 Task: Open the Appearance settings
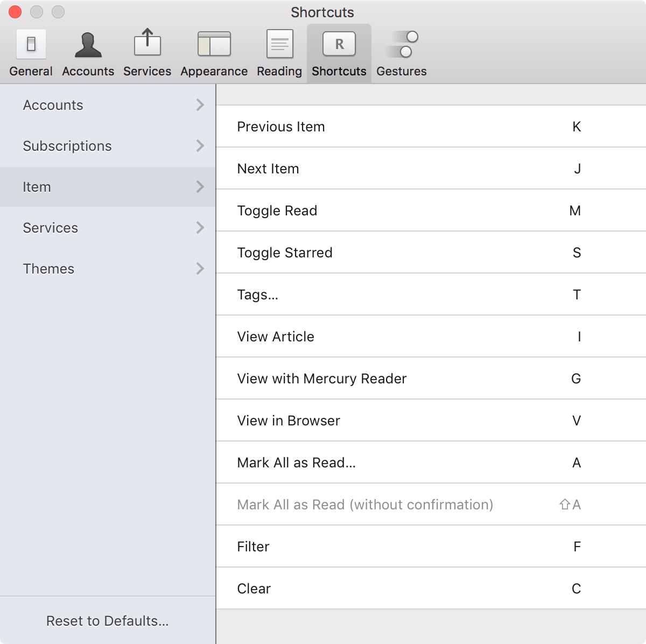point(214,51)
